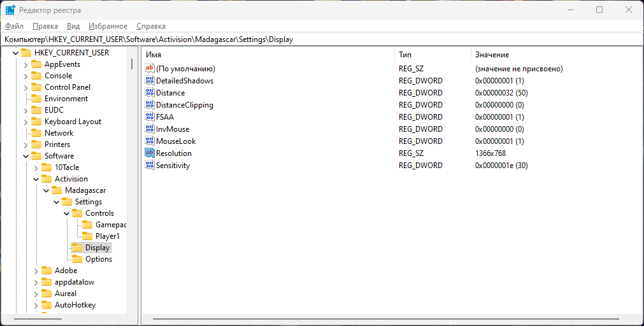Click the AutoHotkey folder icon
This screenshot has width=644, height=326.
(x=47, y=305)
